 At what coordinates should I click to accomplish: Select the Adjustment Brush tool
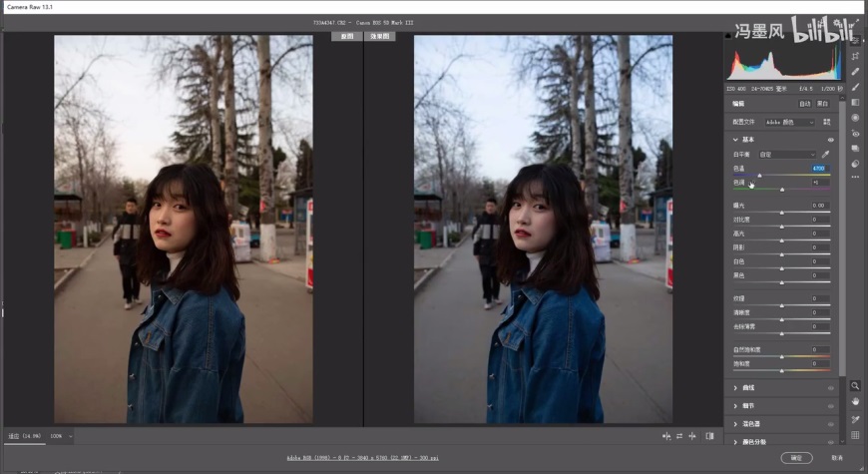pyautogui.click(x=855, y=87)
